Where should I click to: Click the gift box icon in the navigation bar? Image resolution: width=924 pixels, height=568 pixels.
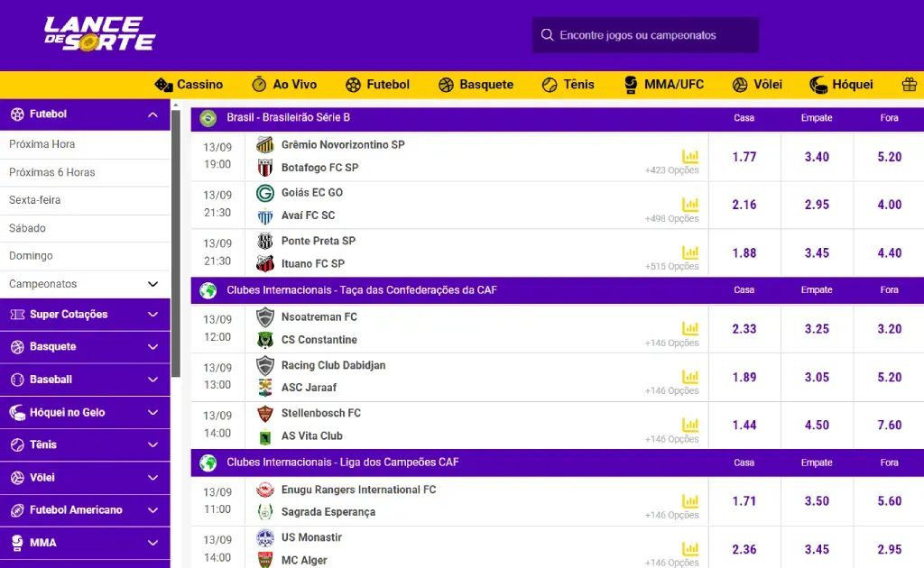click(909, 85)
